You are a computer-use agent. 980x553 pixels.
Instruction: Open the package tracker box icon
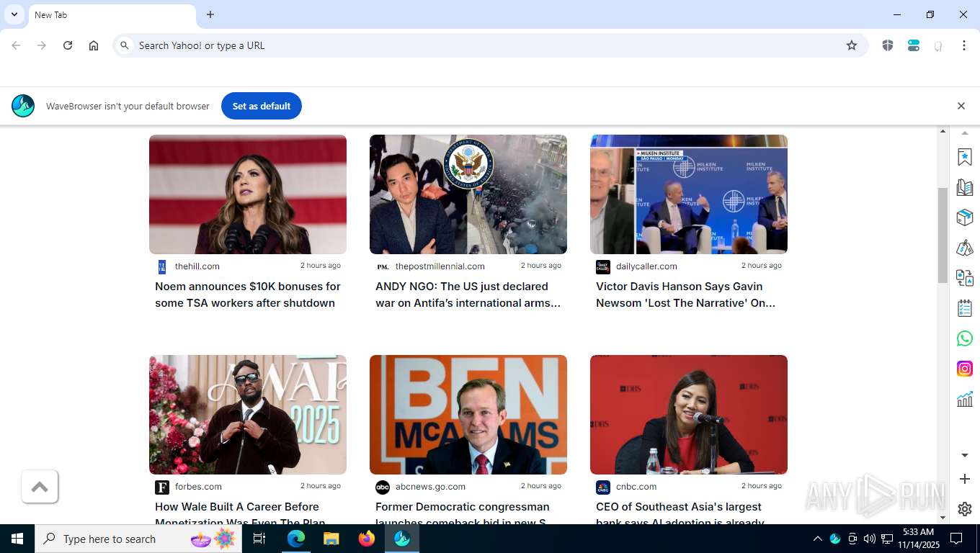pos(964,217)
